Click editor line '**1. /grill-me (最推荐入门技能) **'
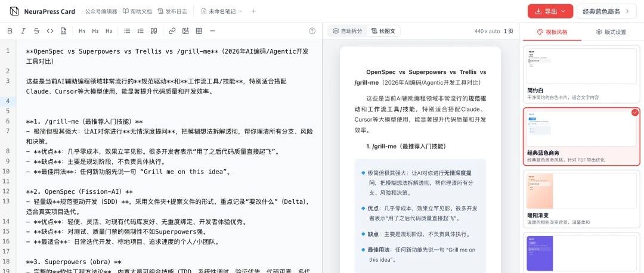The width and height of the screenshot is (644, 273). pyautogui.click(x=84, y=121)
